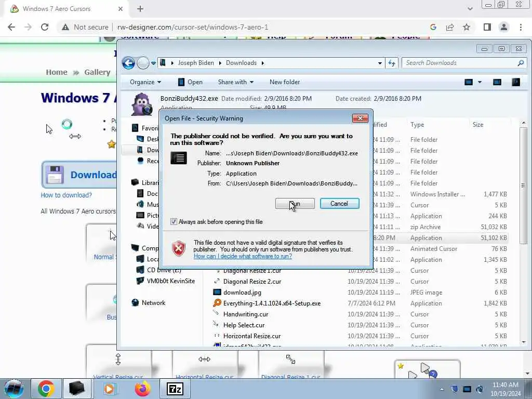The image size is (532, 399).
Task: Click Open in Explorer toolbar
Action: coord(190,82)
